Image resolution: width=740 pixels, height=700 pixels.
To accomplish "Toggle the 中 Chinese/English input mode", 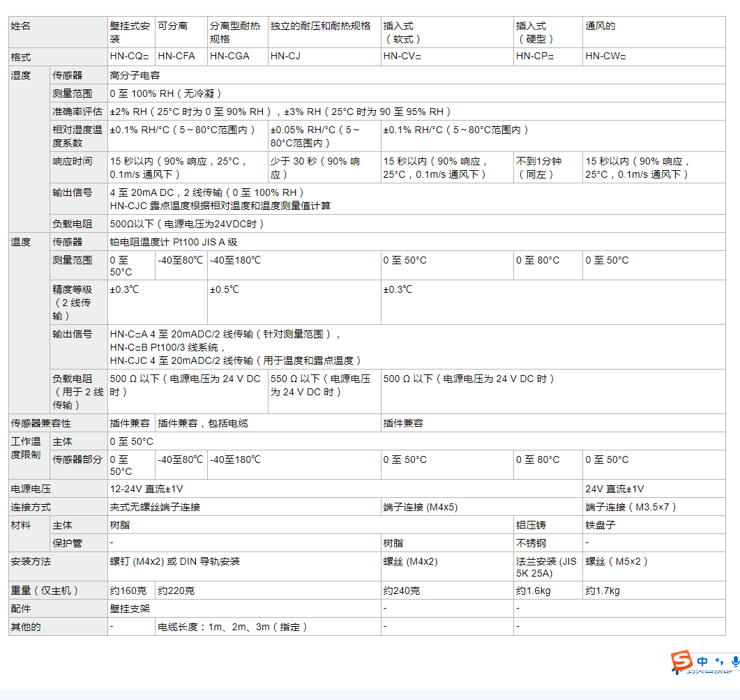I will click(702, 661).
